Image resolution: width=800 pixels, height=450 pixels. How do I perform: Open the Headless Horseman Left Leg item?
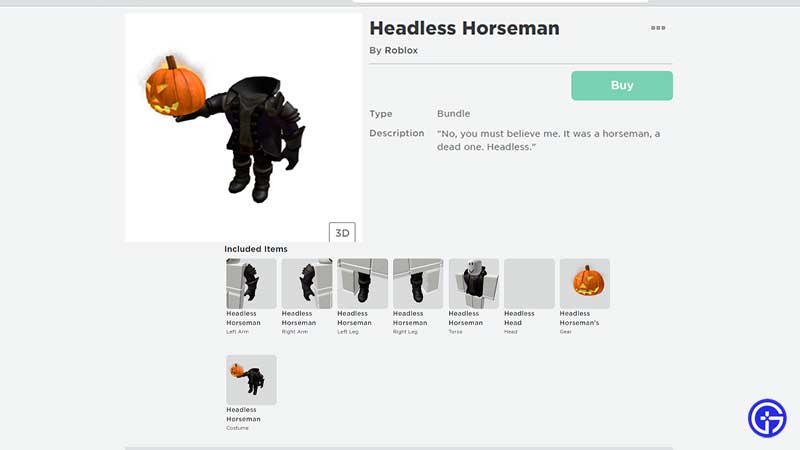362,283
